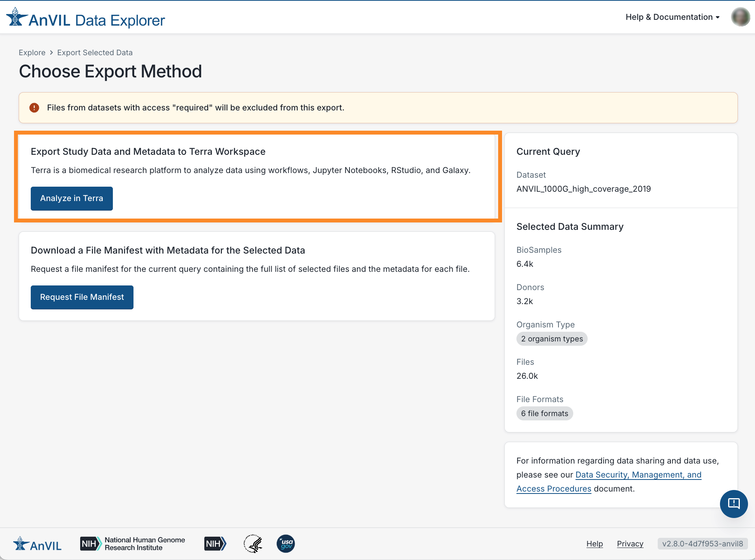Click the NIH logo in the footer
The height and width of the screenshot is (560, 755).
point(215,544)
